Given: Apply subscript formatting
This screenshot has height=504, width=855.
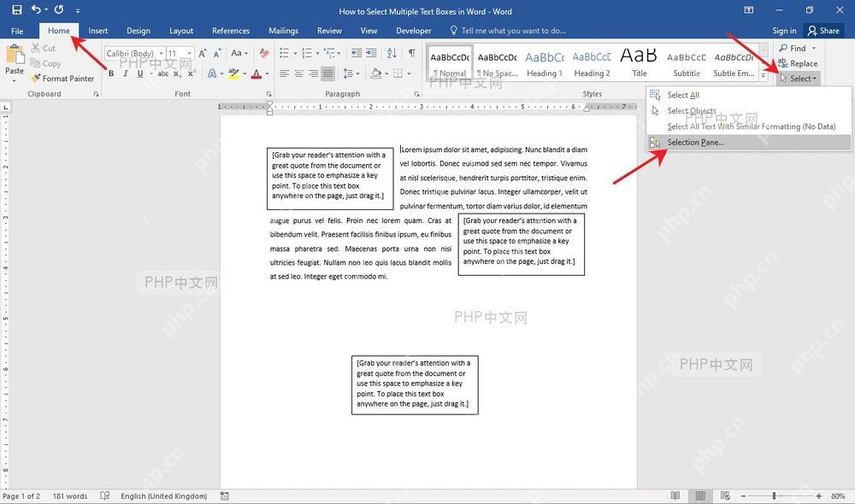Looking at the screenshot, I should 177,73.
